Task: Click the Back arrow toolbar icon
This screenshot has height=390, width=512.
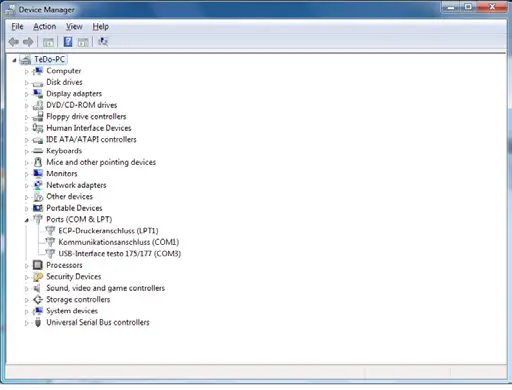Action: click(x=14, y=42)
